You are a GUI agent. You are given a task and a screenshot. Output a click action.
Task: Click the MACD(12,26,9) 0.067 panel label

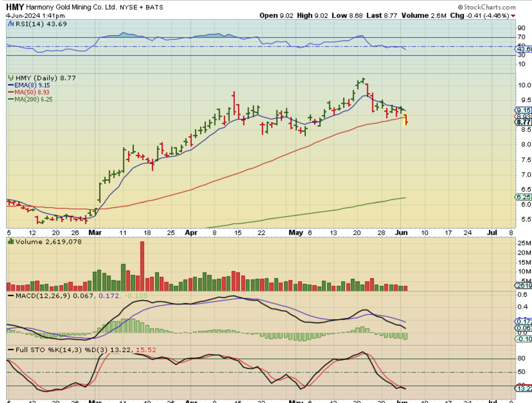click(x=54, y=296)
